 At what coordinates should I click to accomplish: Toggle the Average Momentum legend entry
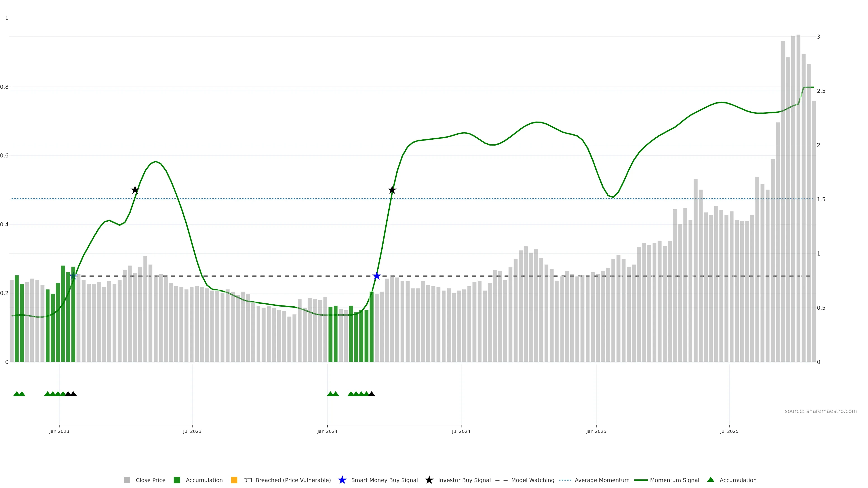(602, 480)
